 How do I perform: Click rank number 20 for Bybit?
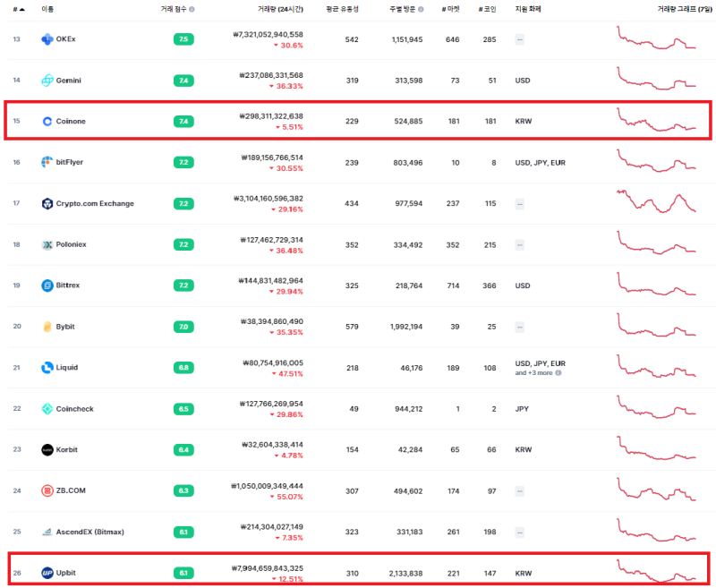click(x=17, y=327)
